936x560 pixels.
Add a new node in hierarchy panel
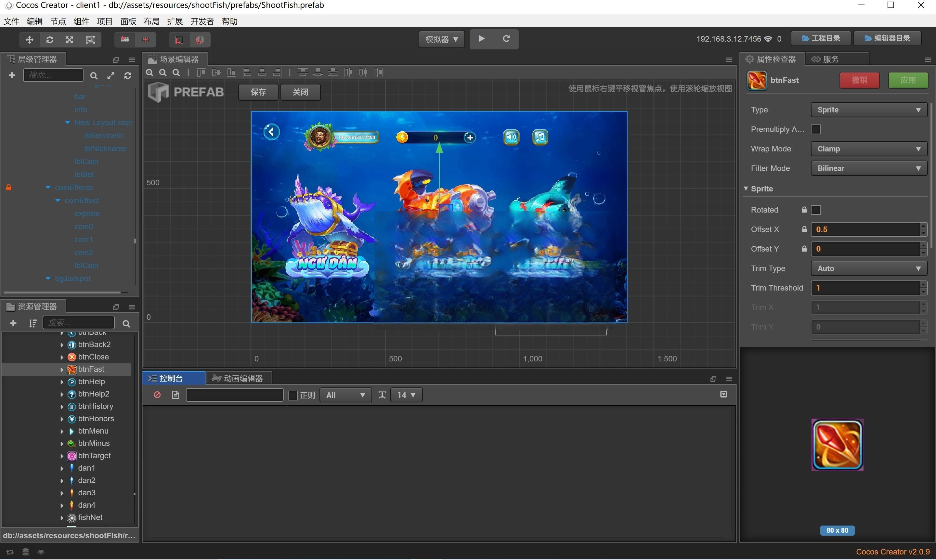12,75
